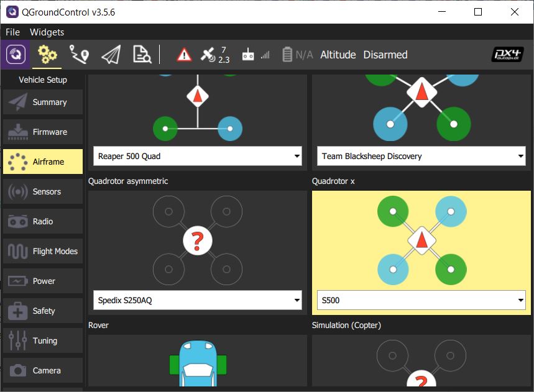Open Analyze view document icon
Image resolution: width=534 pixels, height=392 pixels.
pyautogui.click(x=142, y=55)
